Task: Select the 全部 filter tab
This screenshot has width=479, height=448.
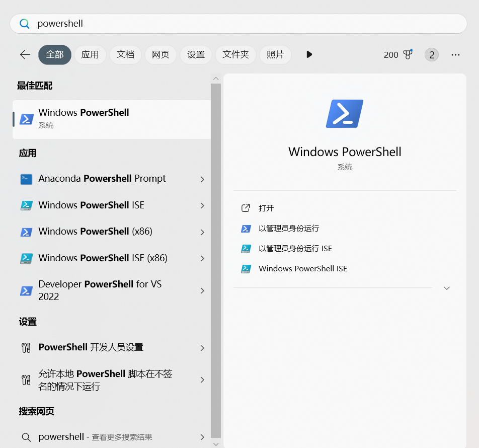Action: 55,55
